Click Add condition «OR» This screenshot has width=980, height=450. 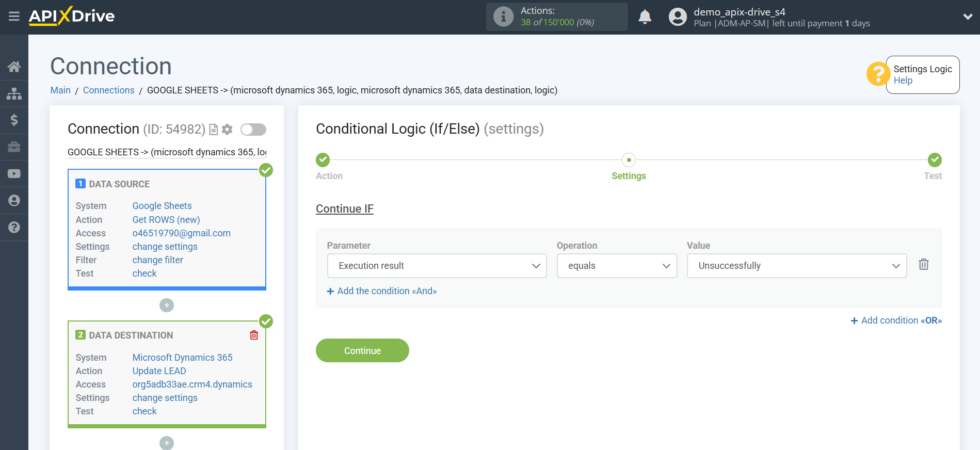point(896,320)
